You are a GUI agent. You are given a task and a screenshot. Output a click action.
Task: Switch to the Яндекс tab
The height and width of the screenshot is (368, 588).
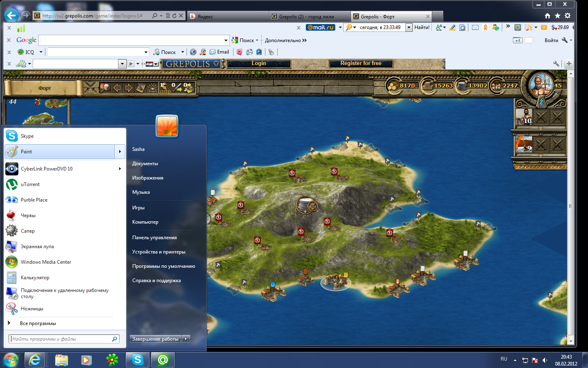228,17
